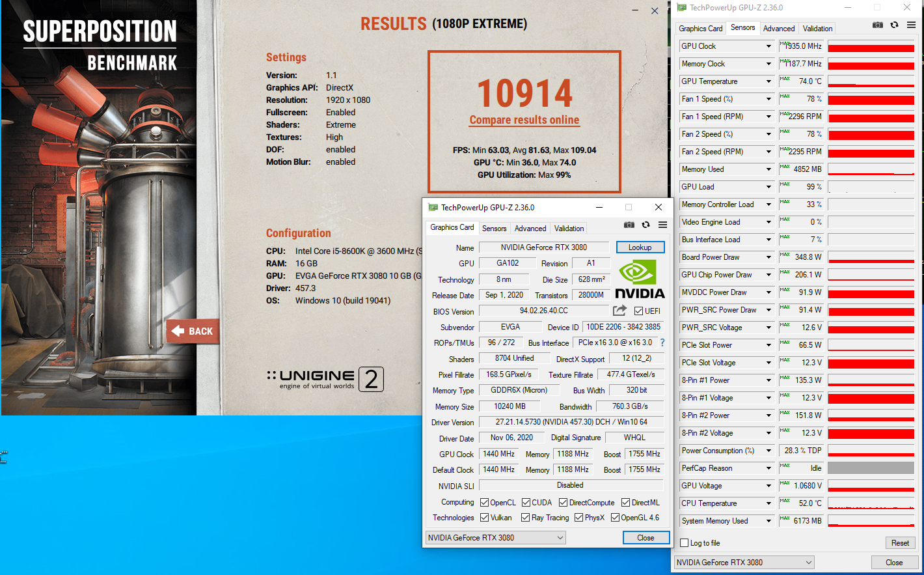The width and height of the screenshot is (924, 575).
Task: Toggle the OpenGL 4.6 checkbox
Action: click(615, 518)
